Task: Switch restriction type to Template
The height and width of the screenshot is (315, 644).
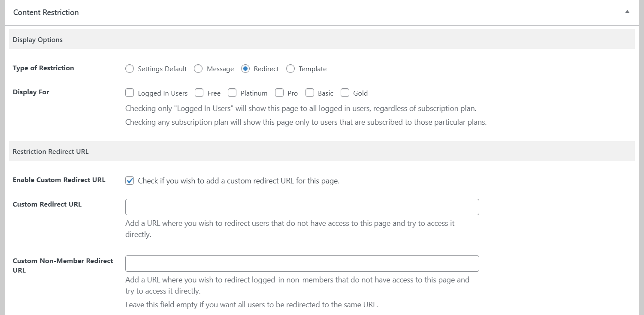Action: tap(290, 69)
